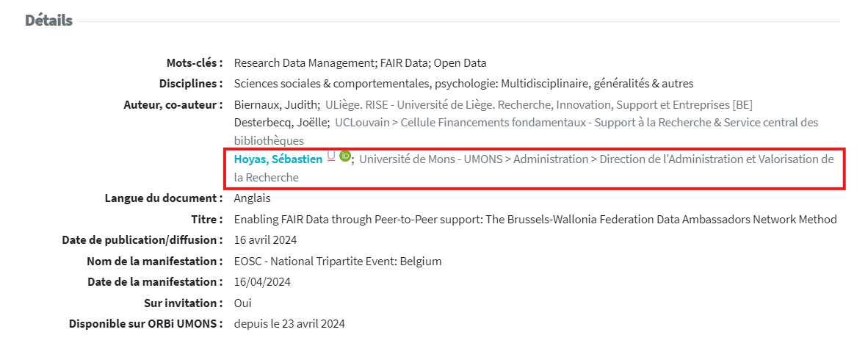Click the EOSC National Tripartite Event name
The width and height of the screenshot is (868, 346).
click(x=338, y=262)
